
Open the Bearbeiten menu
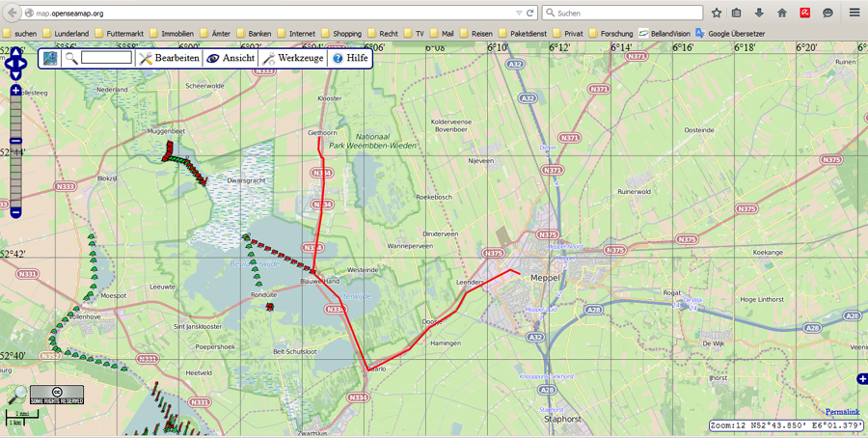169,59
